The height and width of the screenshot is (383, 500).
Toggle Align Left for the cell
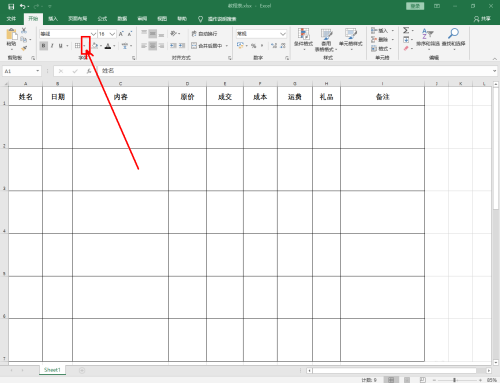click(144, 46)
